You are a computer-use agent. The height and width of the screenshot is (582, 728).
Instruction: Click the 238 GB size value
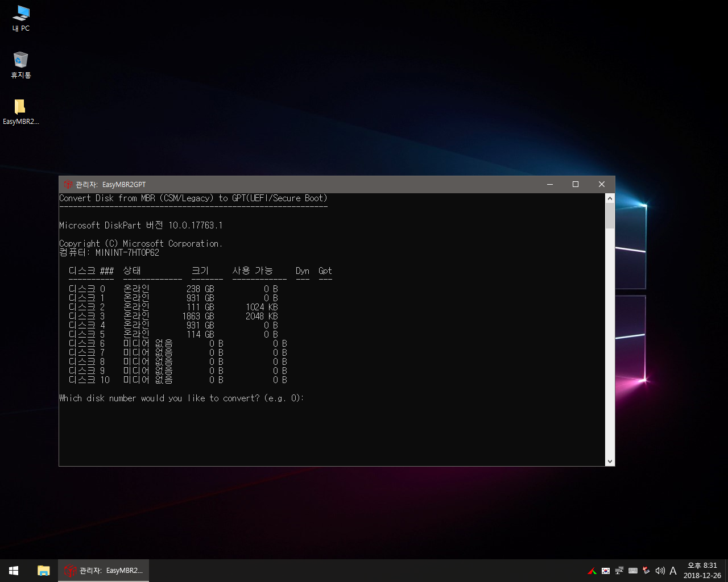[200, 289]
